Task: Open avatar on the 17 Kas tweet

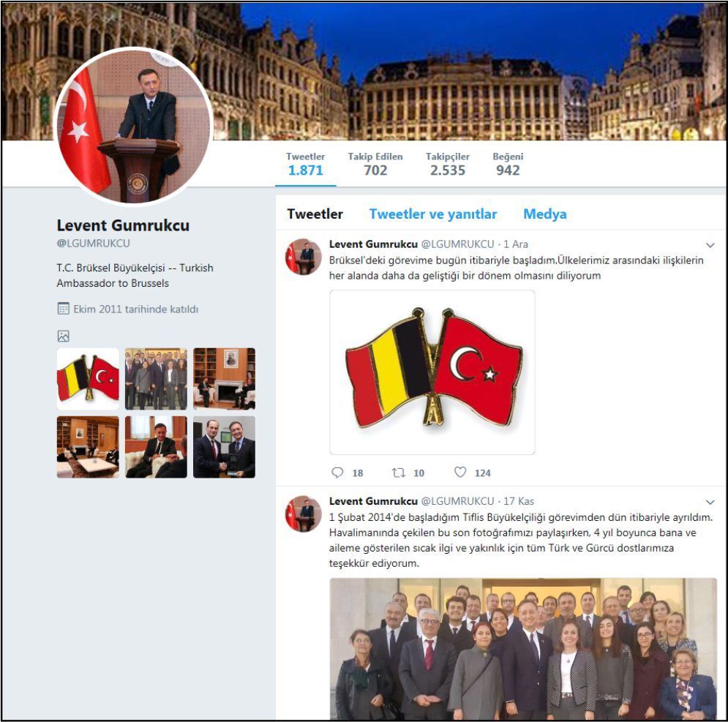Action: [303, 514]
